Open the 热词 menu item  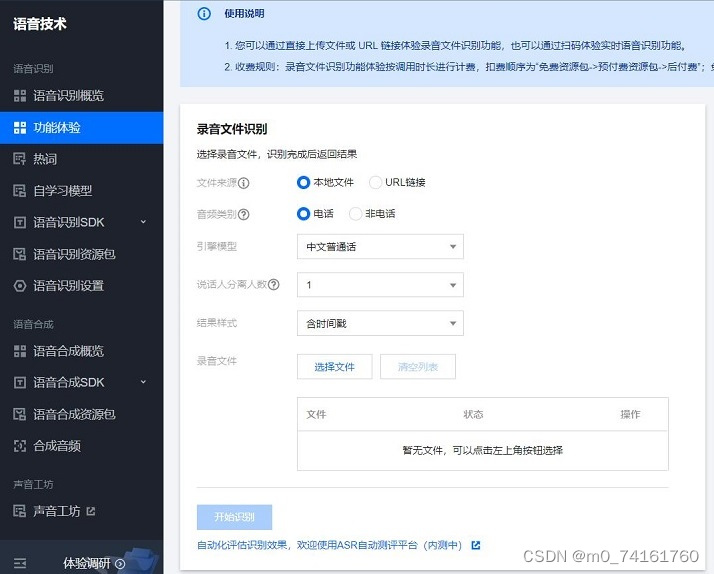(82, 159)
